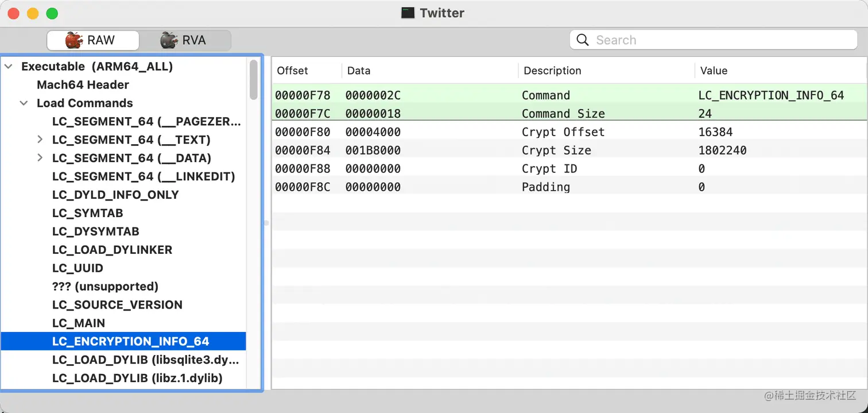This screenshot has width=868, height=413.
Task: Select LC_ENCRYPTION_INFO_64 in tree
Action: [124, 341]
